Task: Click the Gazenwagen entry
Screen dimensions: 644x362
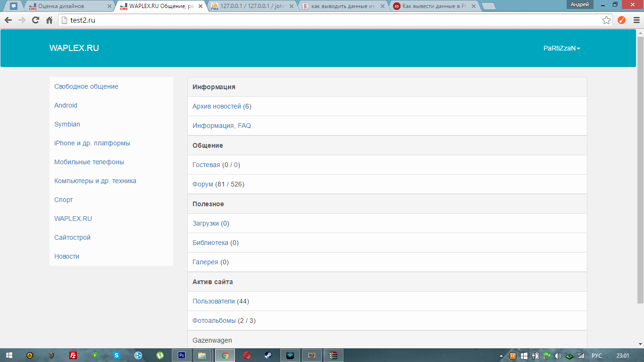Action: (x=212, y=340)
